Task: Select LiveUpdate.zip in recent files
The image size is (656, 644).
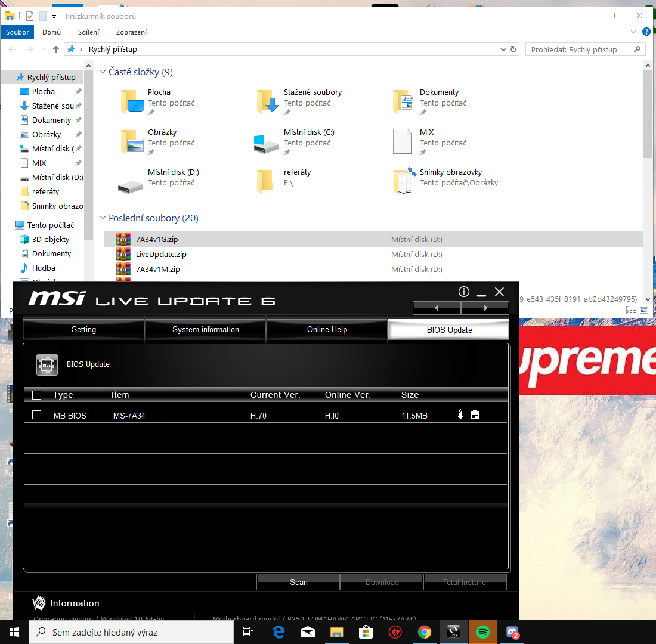Action: 373,254
